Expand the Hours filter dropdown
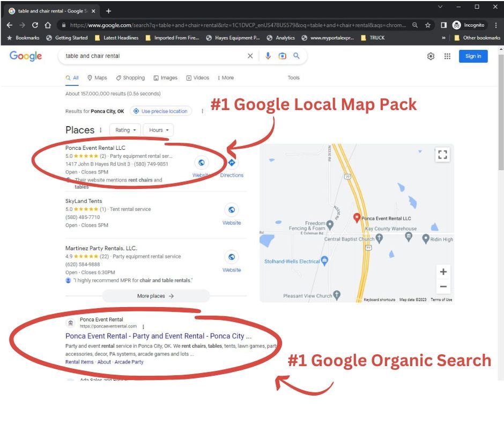504x423 pixels. pyautogui.click(x=159, y=130)
